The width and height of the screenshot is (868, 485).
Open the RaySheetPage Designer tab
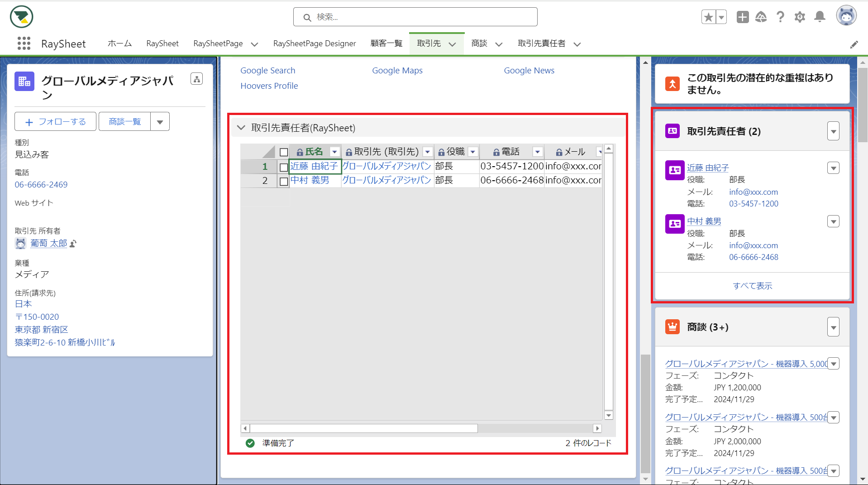[x=315, y=43]
